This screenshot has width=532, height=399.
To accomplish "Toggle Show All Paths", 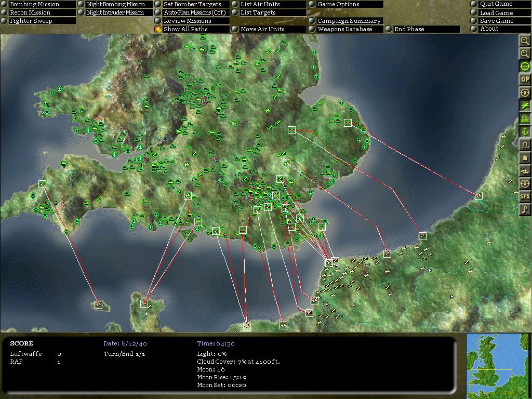I will (192, 29).
